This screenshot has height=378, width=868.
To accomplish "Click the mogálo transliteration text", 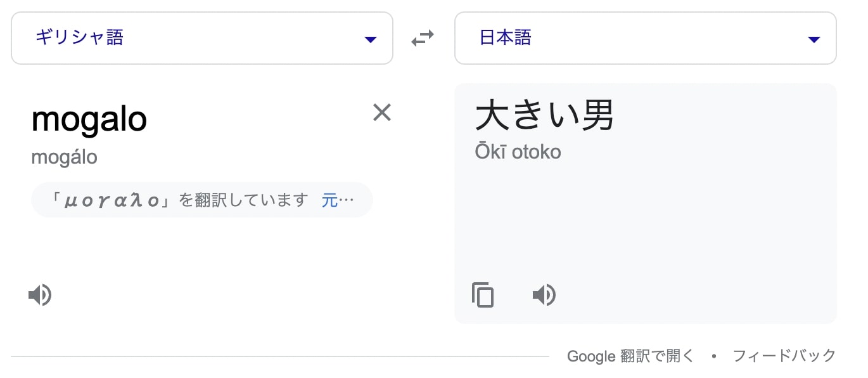I will pos(64,157).
